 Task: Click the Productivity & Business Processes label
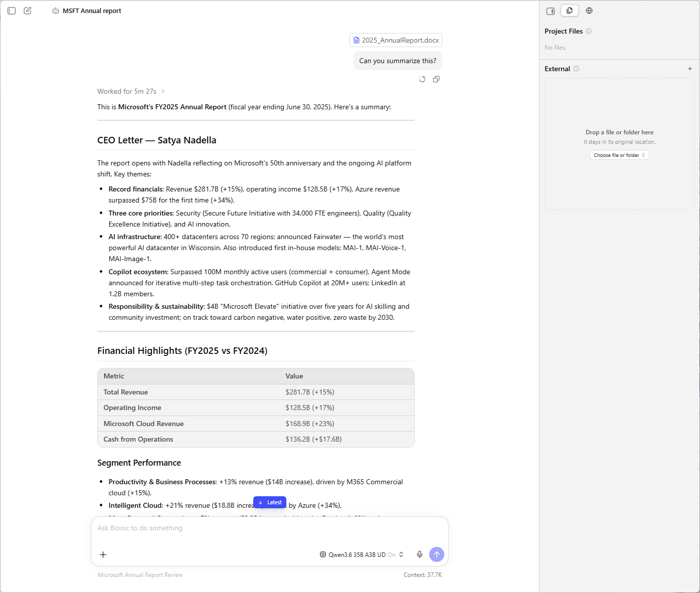[x=163, y=482]
